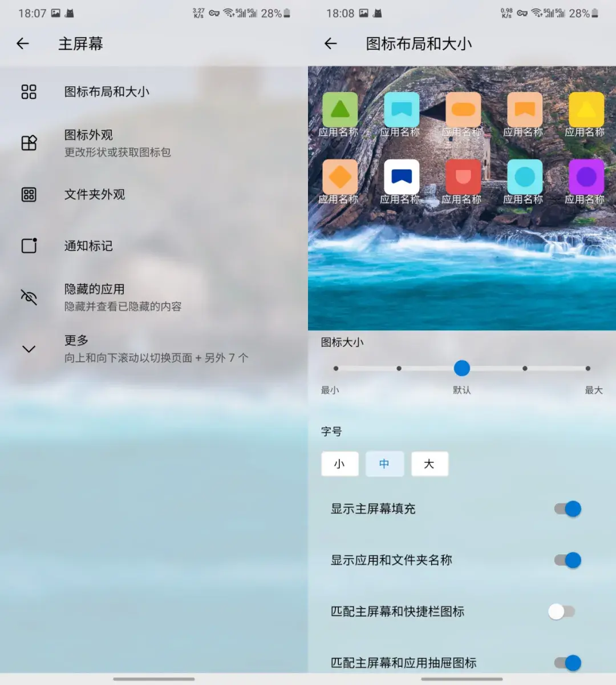Tap the wallpaper preview thumbnail
616x685 pixels.
click(462, 257)
